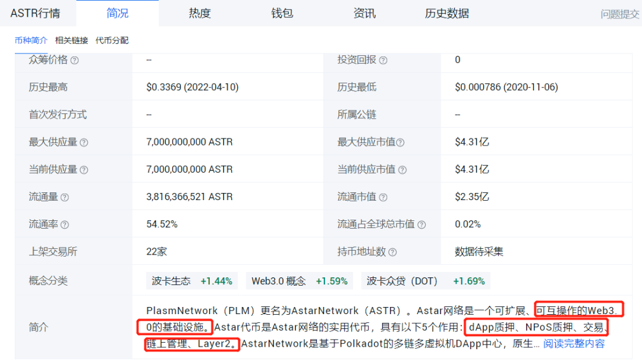Select the all-time high value $0.3369 (2022-04-10)
The image size is (642, 364).
click(193, 87)
